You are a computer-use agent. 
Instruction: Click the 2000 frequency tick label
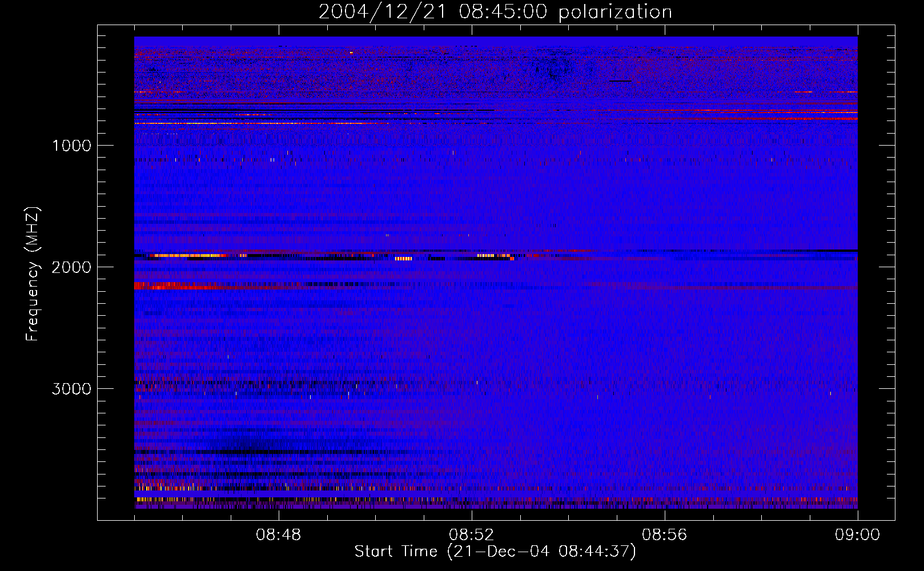pyautogui.click(x=71, y=267)
